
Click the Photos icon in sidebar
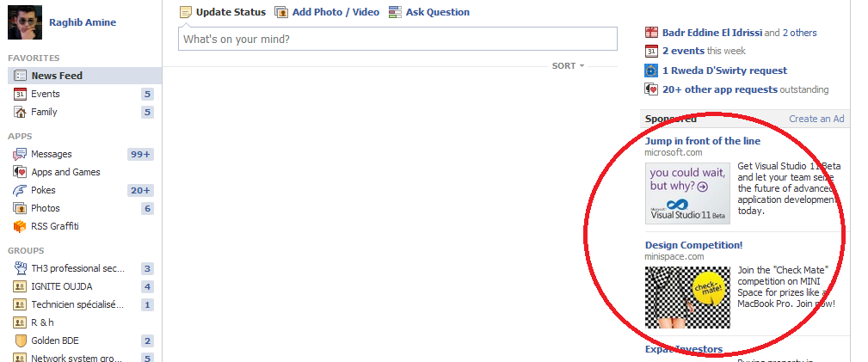(x=20, y=209)
